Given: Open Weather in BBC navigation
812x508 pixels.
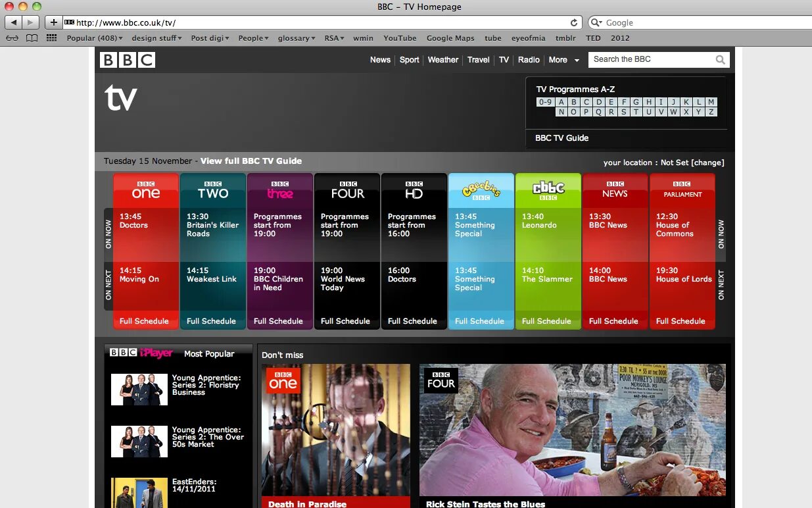Looking at the screenshot, I should click(x=443, y=60).
